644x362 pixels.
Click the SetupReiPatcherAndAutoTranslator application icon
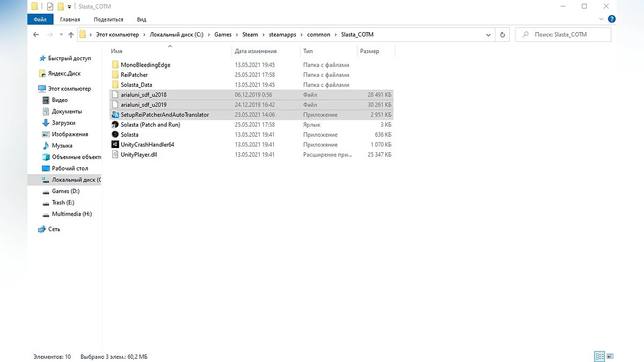(x=115, y=115)
